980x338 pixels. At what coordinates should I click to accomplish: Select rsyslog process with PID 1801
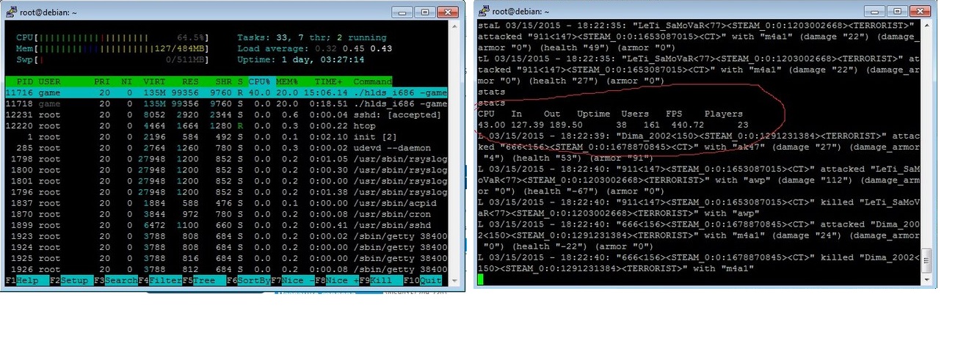point(226,181)
